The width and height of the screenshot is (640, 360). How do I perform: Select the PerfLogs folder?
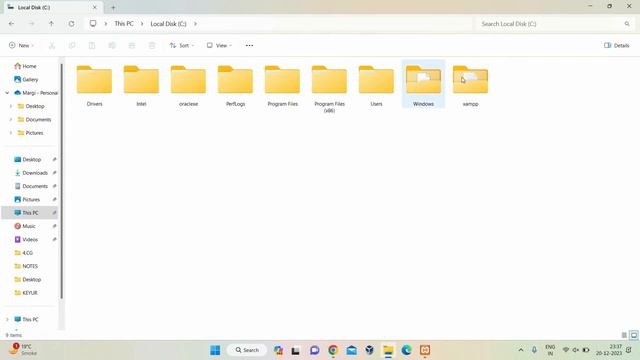[x=235, y=86]
